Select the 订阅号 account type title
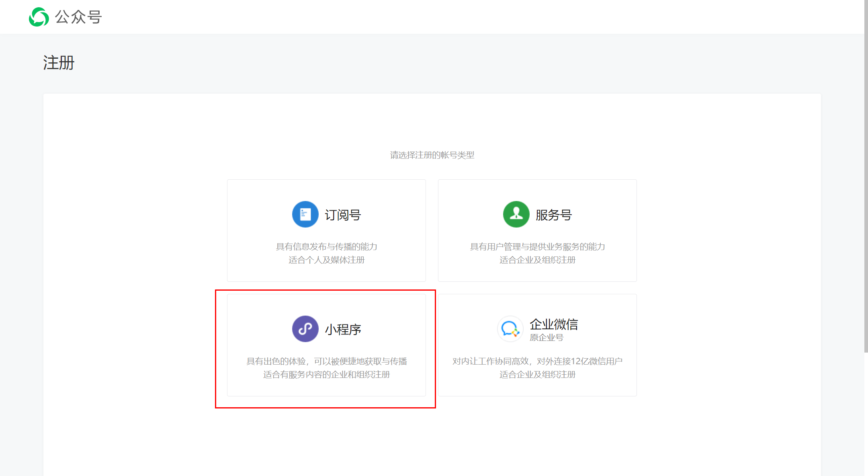 click(x=343, y=215)
